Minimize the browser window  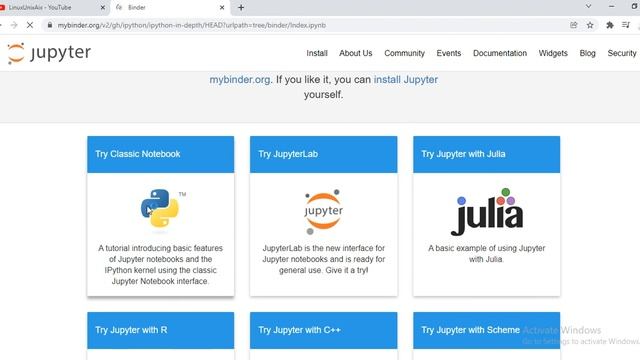point(611,7)
